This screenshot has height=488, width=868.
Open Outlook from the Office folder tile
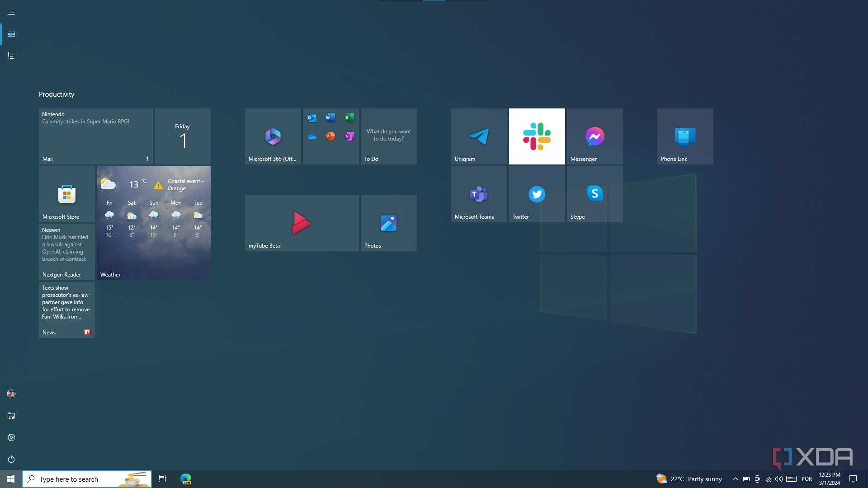[x=312, y=118]
